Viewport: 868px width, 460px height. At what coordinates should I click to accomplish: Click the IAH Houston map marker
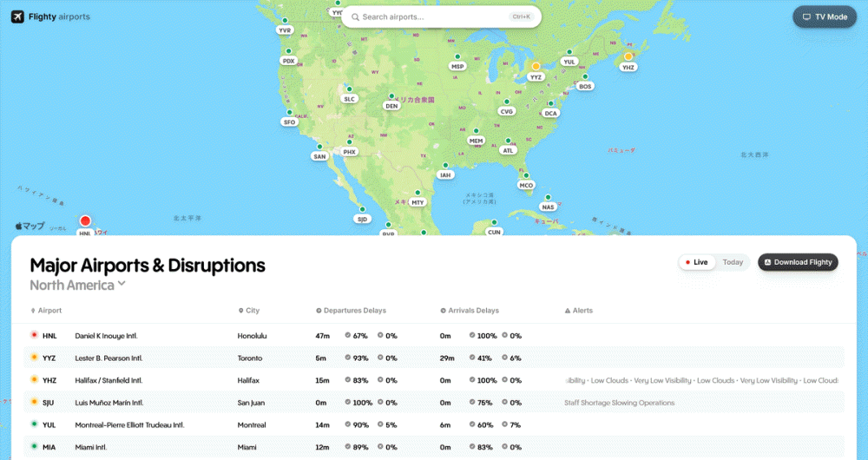(445, 166)
